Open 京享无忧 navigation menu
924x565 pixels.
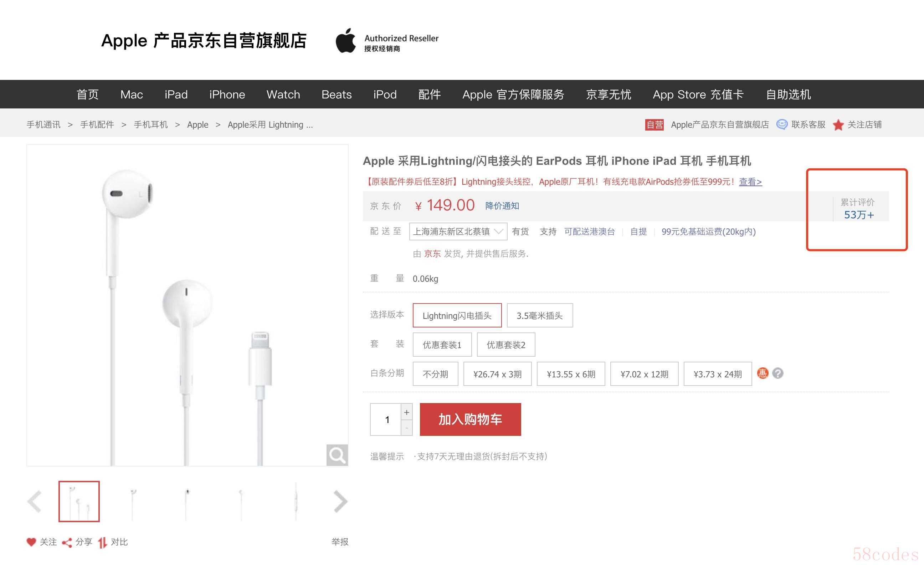[x=608, y=95]
